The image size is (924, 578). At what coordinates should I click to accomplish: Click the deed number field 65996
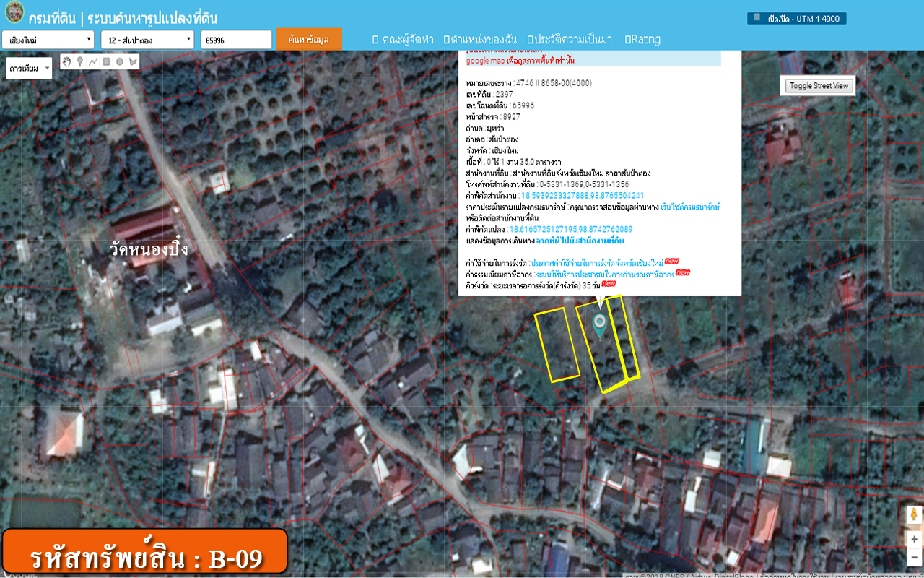(236, 40)
